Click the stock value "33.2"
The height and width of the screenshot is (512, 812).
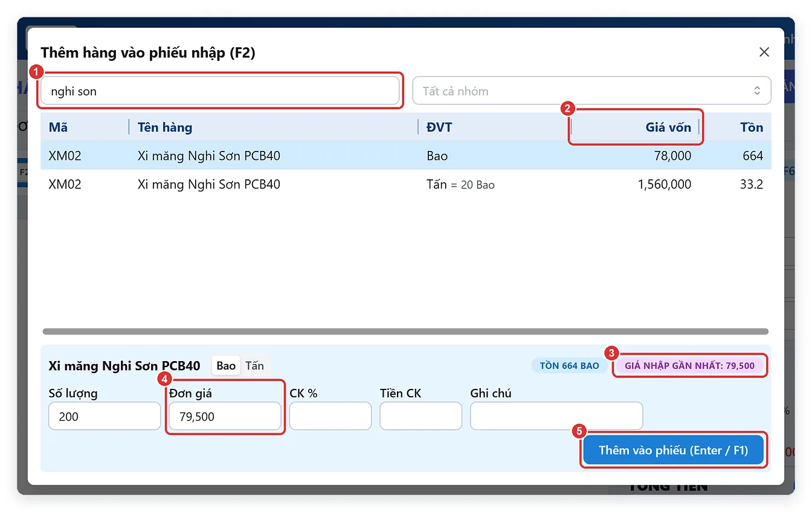(752, 184)
